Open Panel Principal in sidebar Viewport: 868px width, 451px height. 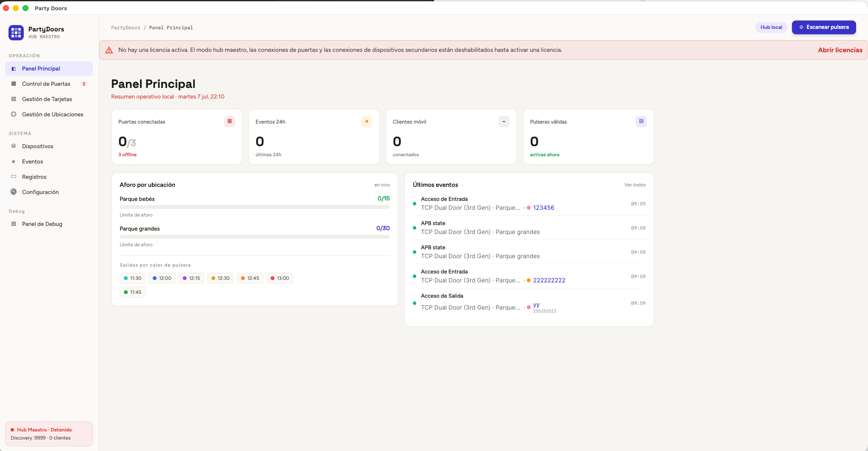coord(49,69)
